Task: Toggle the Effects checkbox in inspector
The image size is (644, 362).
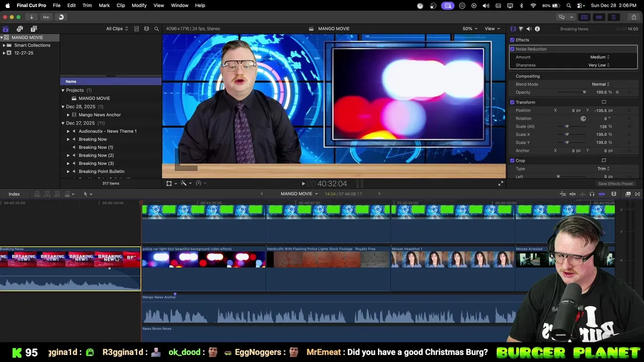Action: (x=512, y=40)
